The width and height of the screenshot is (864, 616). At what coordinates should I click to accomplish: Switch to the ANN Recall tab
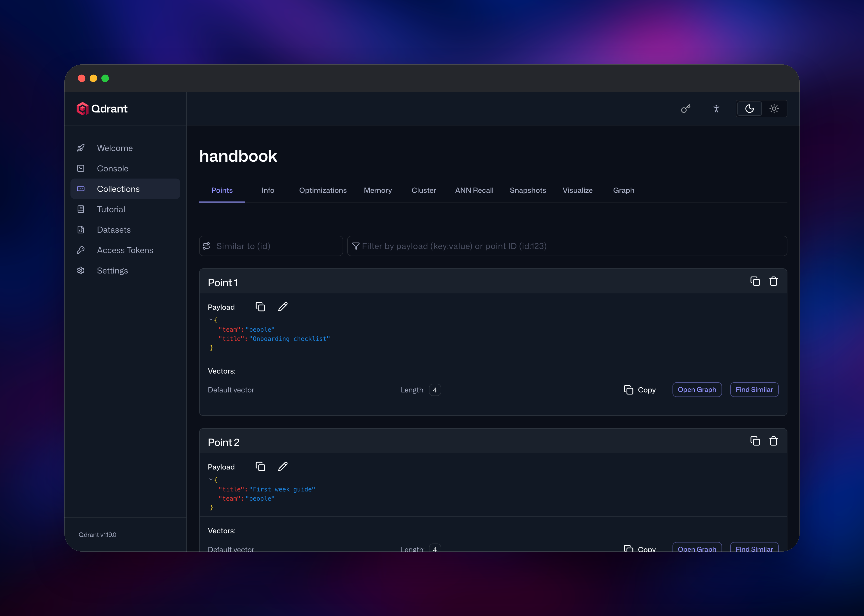[x=474, y=190]
